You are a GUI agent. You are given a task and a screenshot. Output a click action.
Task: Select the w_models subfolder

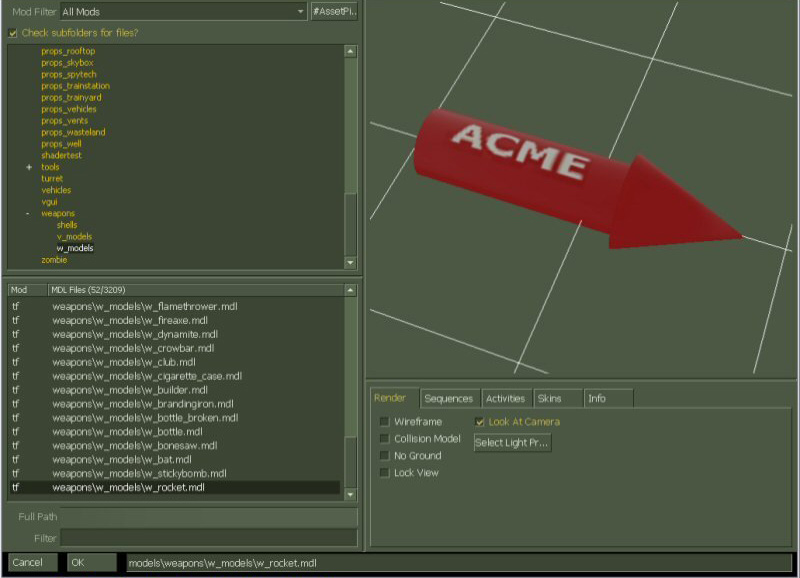(74, 248)
